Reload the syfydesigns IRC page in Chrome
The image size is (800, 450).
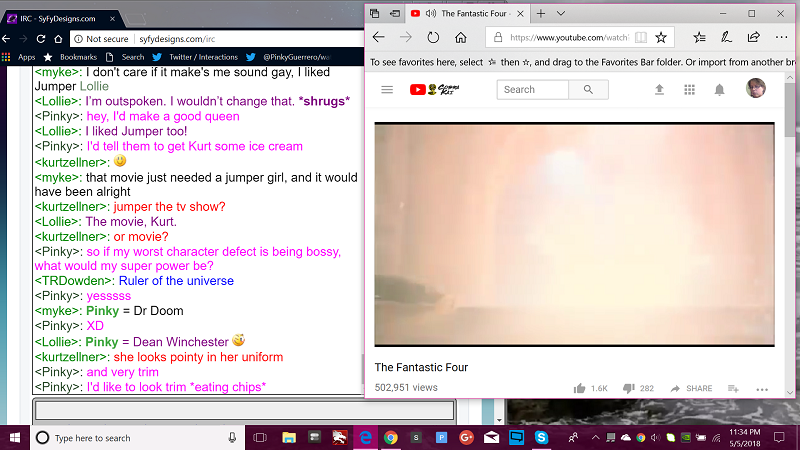point(41,39)
